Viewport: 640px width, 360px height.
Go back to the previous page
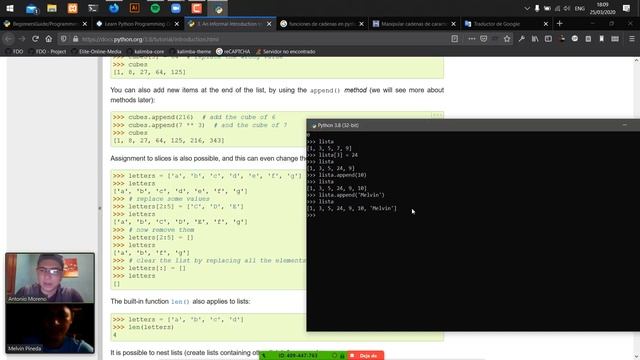[x=9, y=39]
